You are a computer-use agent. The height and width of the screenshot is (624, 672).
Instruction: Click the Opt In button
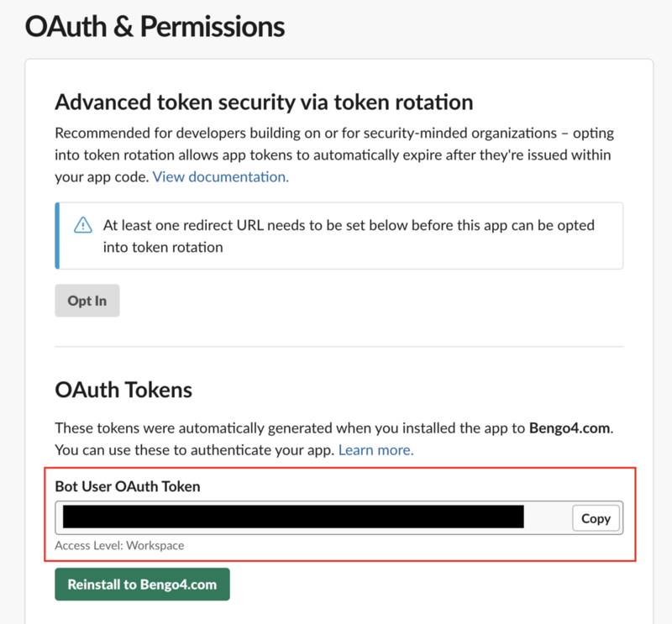(x=87, y=301)
